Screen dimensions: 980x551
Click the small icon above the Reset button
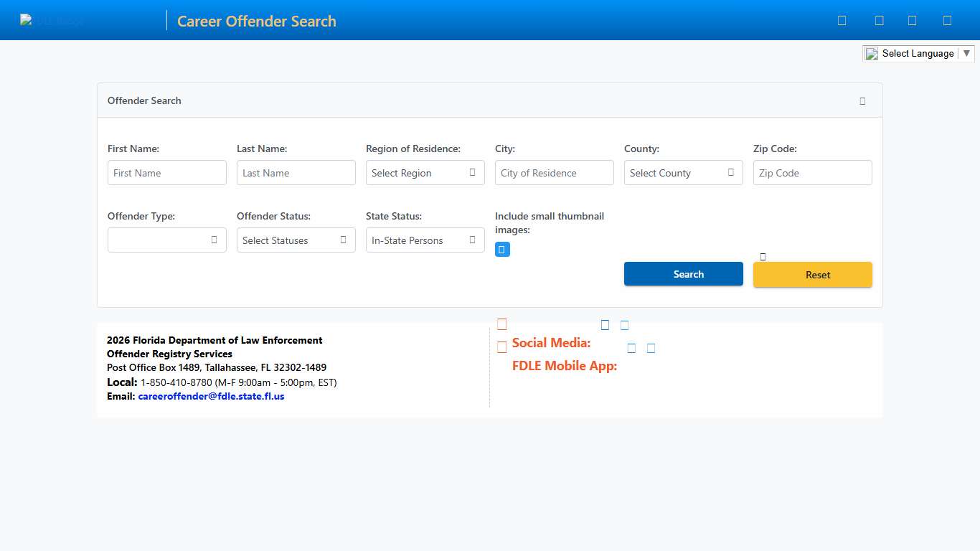pos(763,257)
